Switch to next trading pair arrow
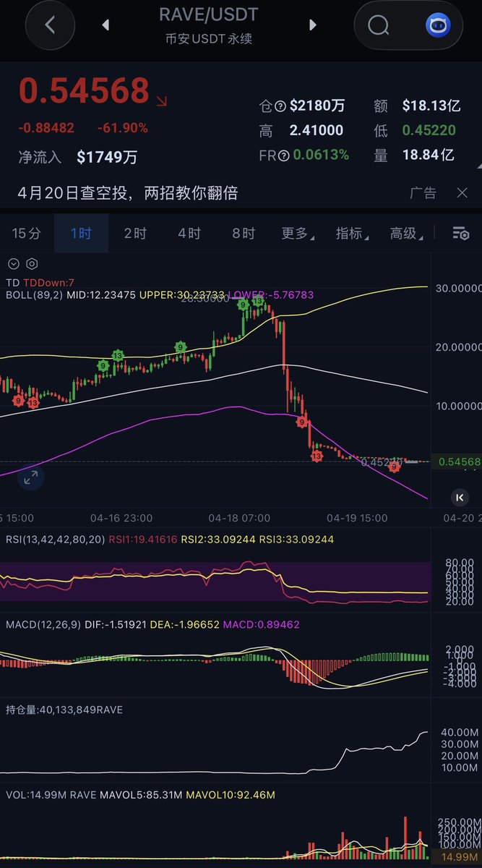This screenshot has height=868, width=482. click(313, 25)
